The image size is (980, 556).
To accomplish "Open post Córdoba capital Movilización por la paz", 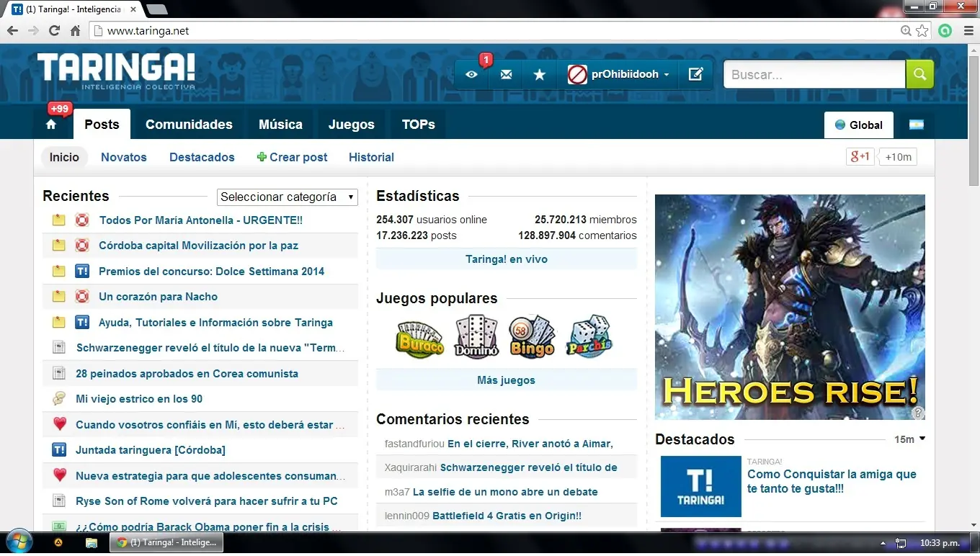I will [x=198, y=246].
